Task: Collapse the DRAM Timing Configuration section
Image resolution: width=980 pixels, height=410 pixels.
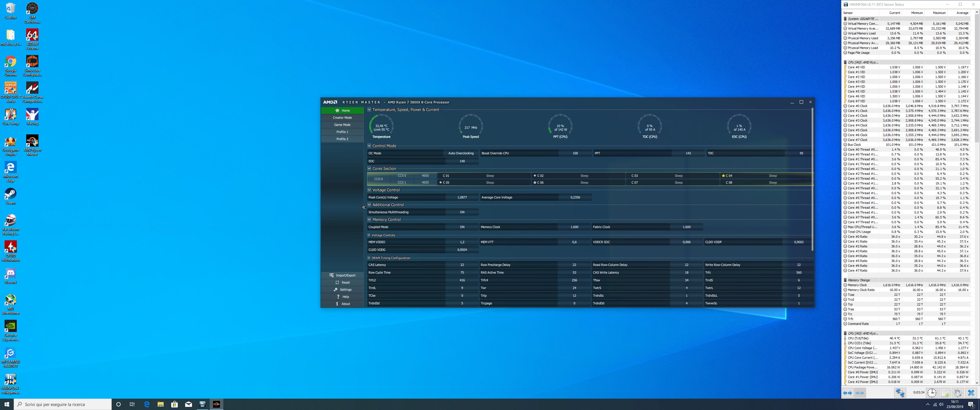Action: [369, 258]
